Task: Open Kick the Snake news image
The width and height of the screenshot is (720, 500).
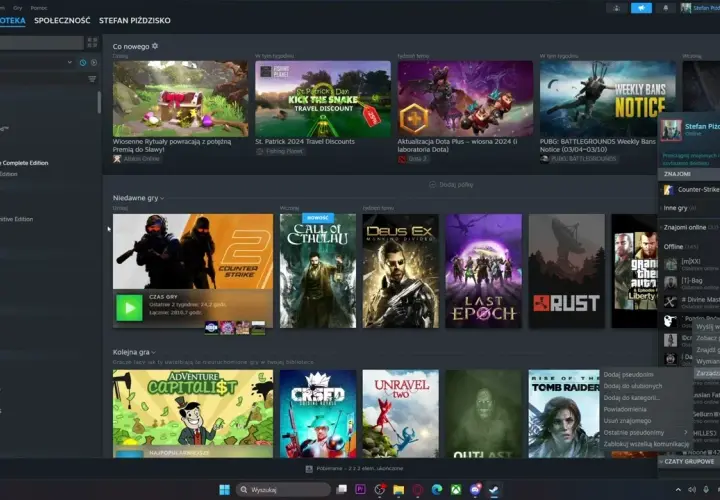Action: [x=323, y=99]
